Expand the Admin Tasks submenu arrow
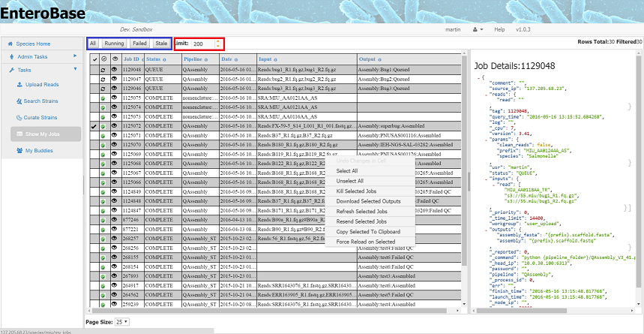Viewport: 644px width, 334px height. (75, 56)
